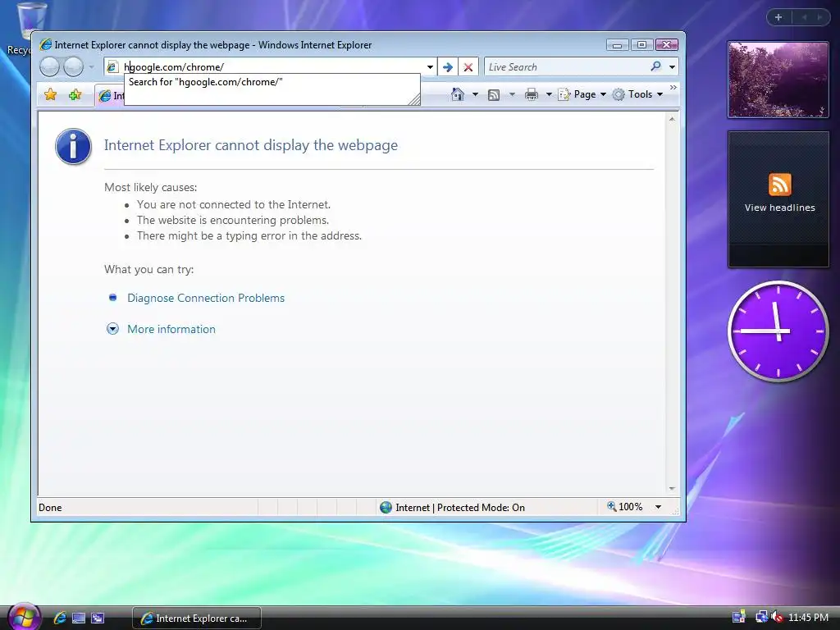Click the Forward navigation button
The image size is (840, 630).
[73, 67]
